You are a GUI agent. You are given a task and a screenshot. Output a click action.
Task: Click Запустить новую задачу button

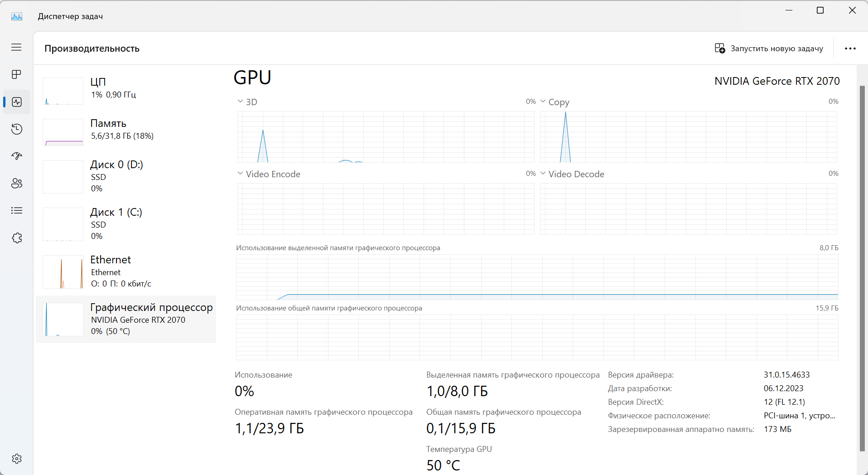[x=769, y=48]
